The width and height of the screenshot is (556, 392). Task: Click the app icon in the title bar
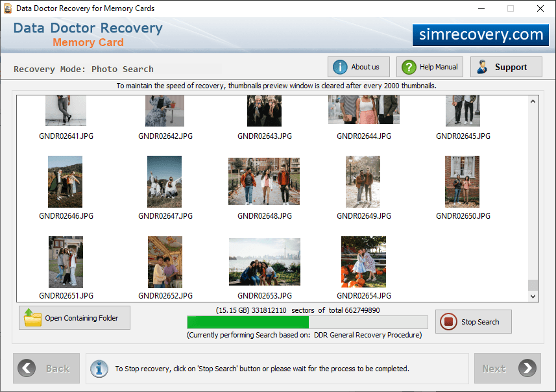pos(8,8)
